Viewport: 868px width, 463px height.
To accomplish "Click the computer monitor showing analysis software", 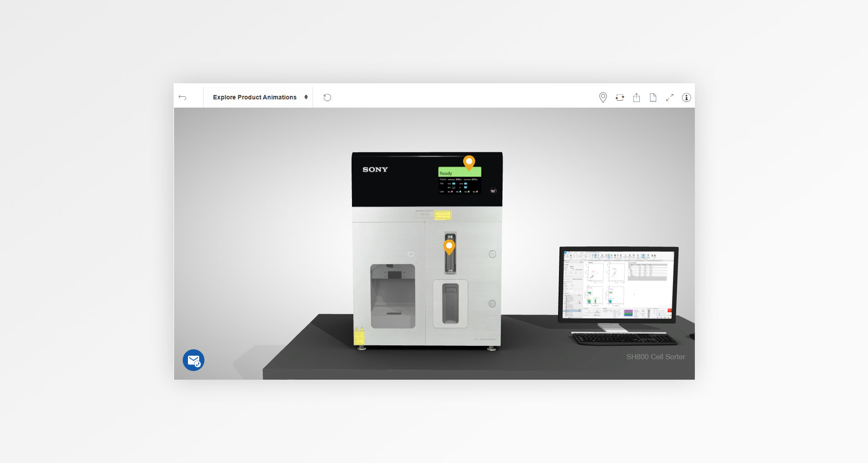I will pos(618,285).
